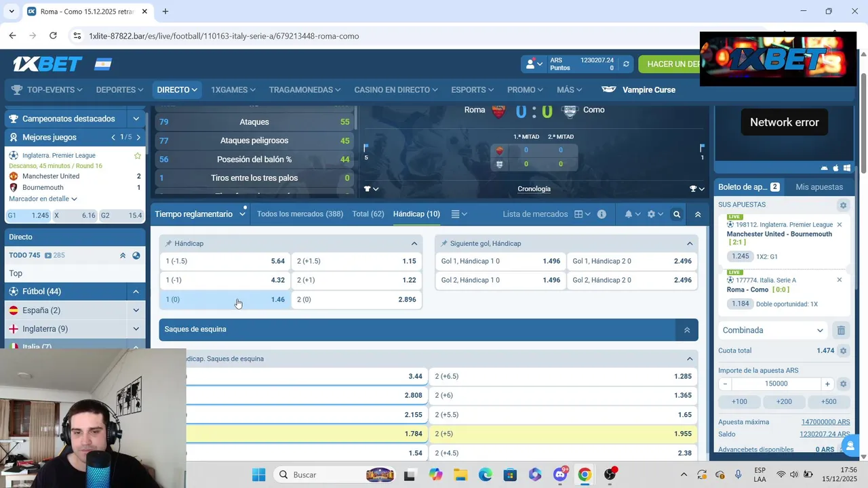Switch to the Total (62) tab
The image size is (868, 488).
click(368, 214)
